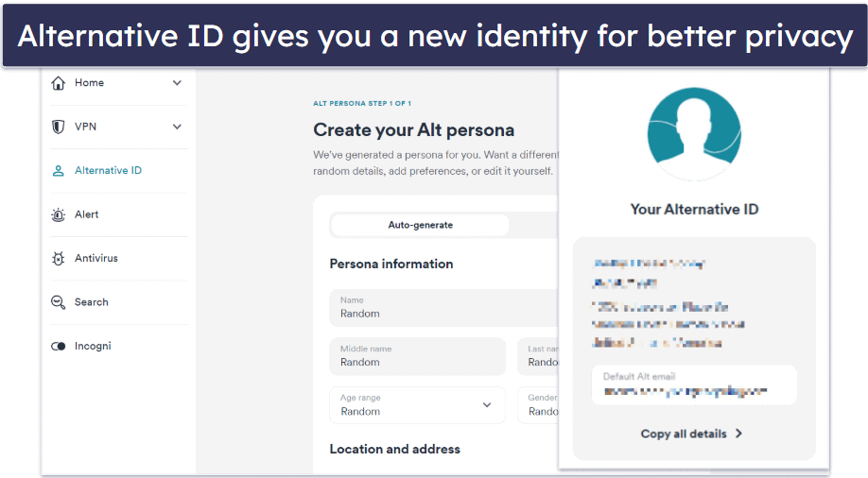Expand the Home menu chevron
The image size is (868, 478).
pyautogui.click(x=177, y=83)
